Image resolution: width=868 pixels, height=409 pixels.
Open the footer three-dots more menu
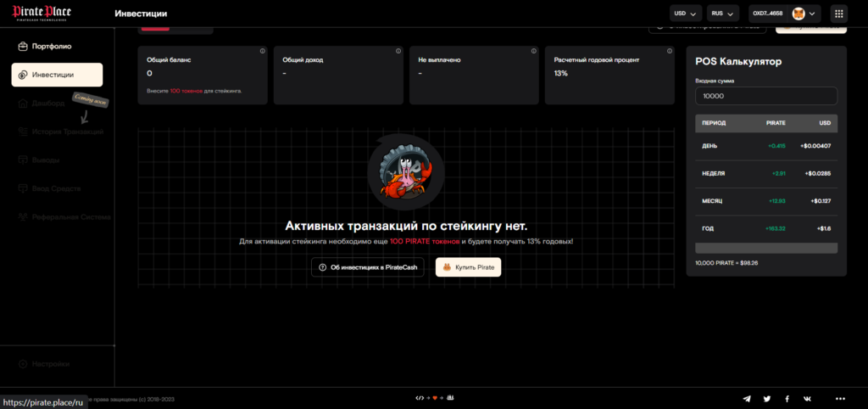click(840, 399)
